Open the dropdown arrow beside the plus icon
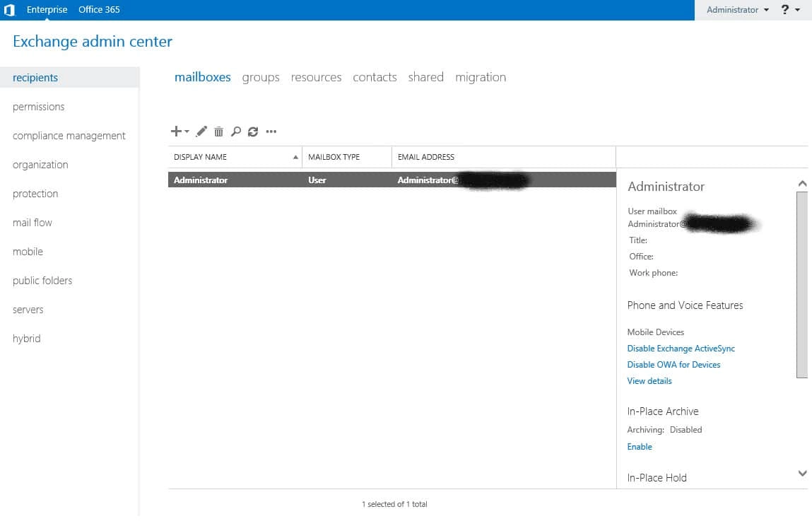Image resolution: width=812 pixels, height=526 pixels. point(187,131)
